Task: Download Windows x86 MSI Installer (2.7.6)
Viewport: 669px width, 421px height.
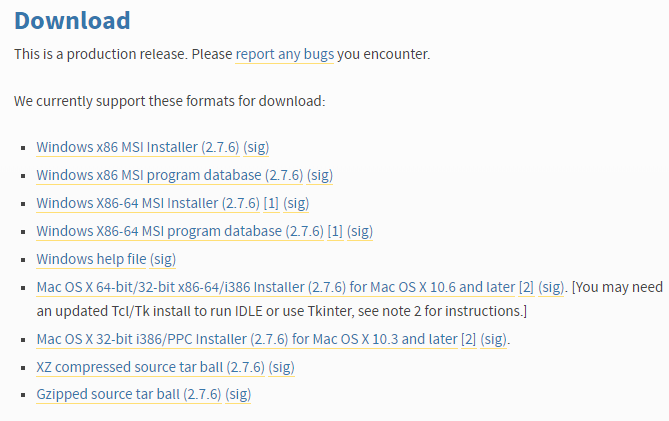Action: [138, 147]
